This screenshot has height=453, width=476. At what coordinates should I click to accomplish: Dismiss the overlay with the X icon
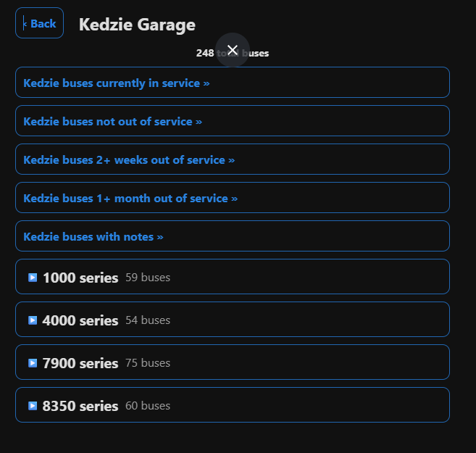[x=233, y=50]
